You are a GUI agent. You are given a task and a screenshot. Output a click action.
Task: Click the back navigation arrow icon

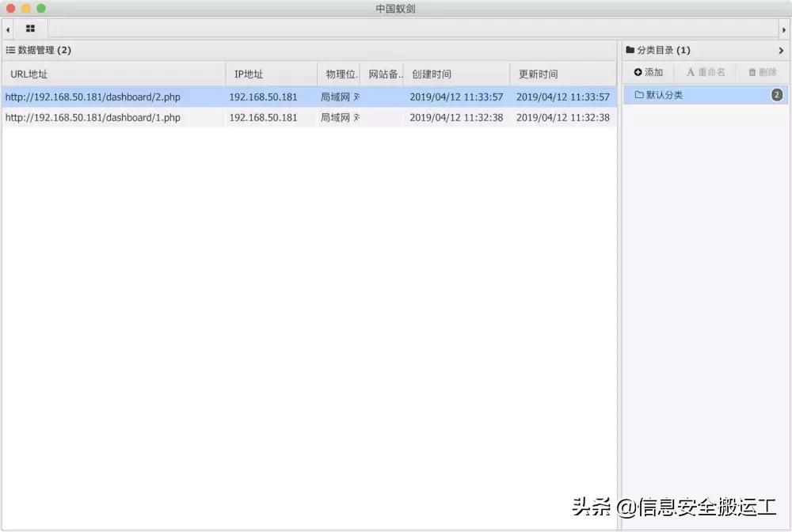pos(7,28)
